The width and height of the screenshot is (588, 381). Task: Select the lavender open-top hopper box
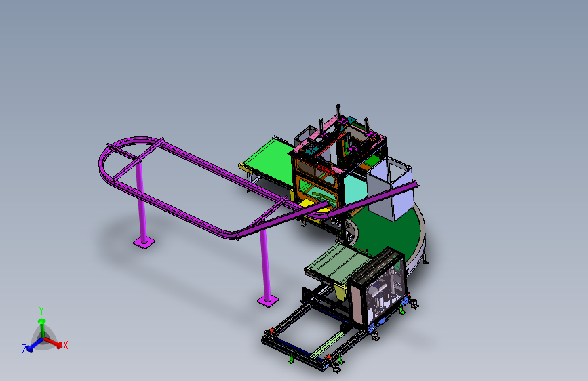pos(390,189)
